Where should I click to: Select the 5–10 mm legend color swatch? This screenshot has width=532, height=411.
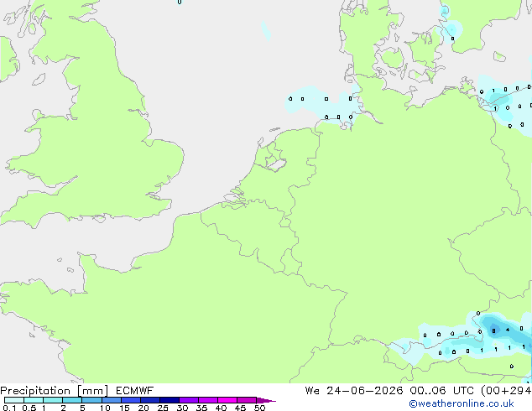click(x=91, y=400)
